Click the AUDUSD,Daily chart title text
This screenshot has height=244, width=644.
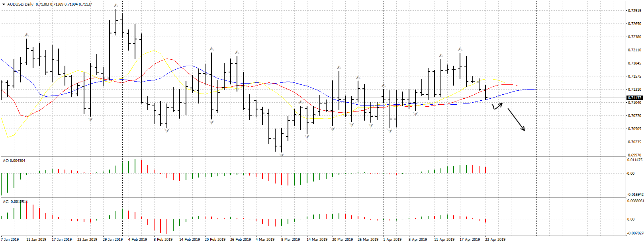coord(20,4)
